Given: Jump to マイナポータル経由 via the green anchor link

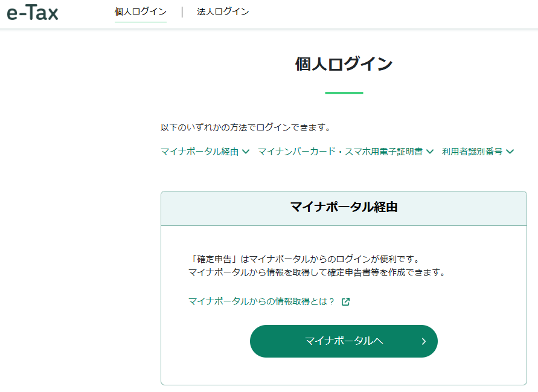Looking at the screenshot, I should (x=200, y=152).
